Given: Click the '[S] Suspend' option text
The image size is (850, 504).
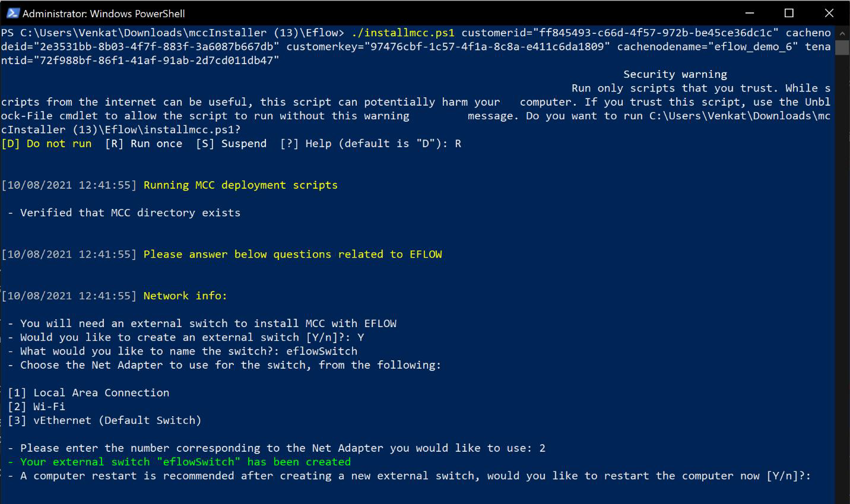Looking at the screenshot, I should pyautogui.click(x=231, y=144).
